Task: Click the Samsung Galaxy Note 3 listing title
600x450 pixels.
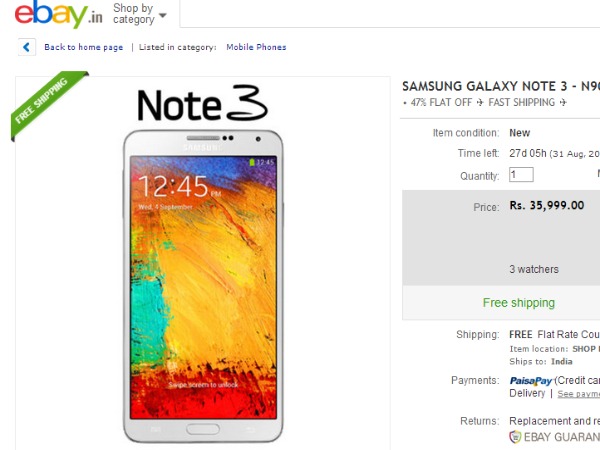Action: coord(501,86)
